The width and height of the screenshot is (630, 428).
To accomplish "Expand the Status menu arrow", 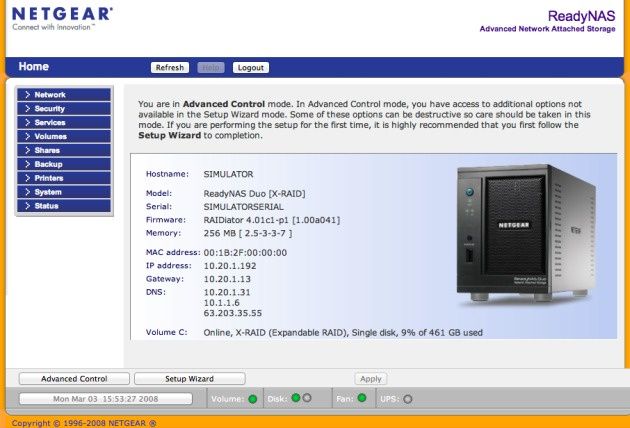I will (27, 206).
